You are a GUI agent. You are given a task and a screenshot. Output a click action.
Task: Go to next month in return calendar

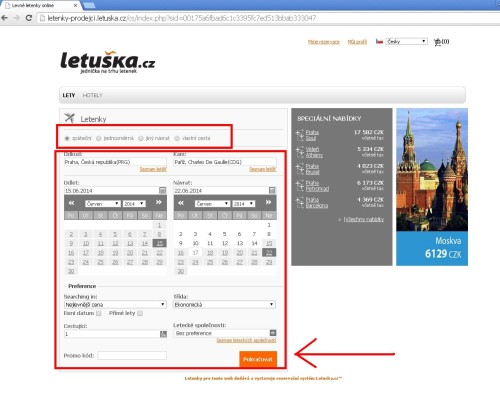(268, 202)
